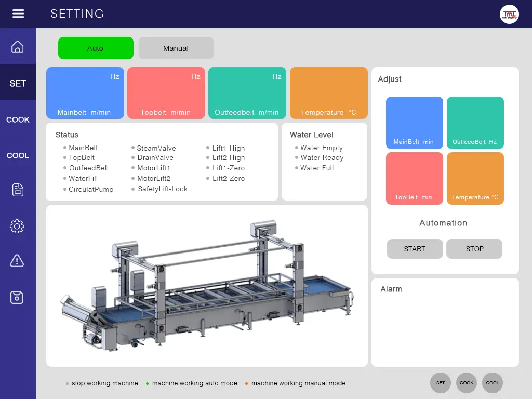Open the alarm warning triangle icon
Image resolution: width=532 pixels, height=399 pixels.
[18, 261]
